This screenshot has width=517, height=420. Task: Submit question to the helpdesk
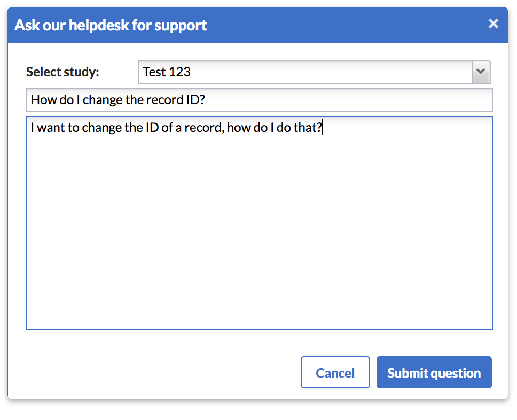[434, 372]
